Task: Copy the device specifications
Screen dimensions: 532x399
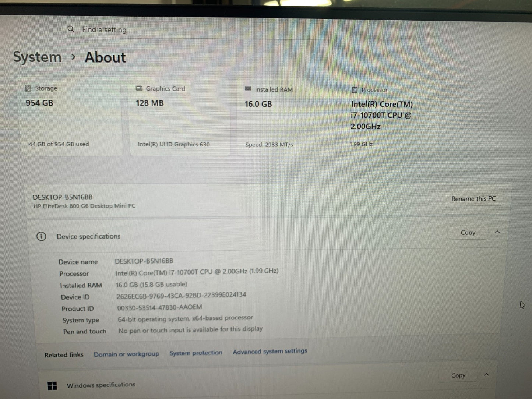Action: 468,233
